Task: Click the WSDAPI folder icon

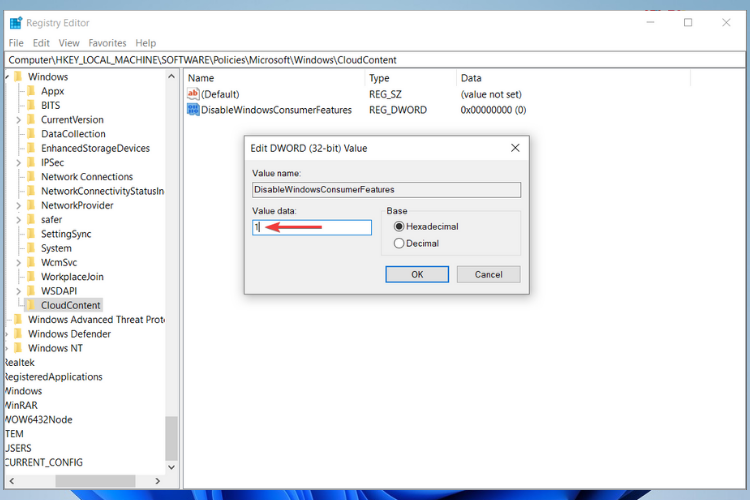Action: 31,291
